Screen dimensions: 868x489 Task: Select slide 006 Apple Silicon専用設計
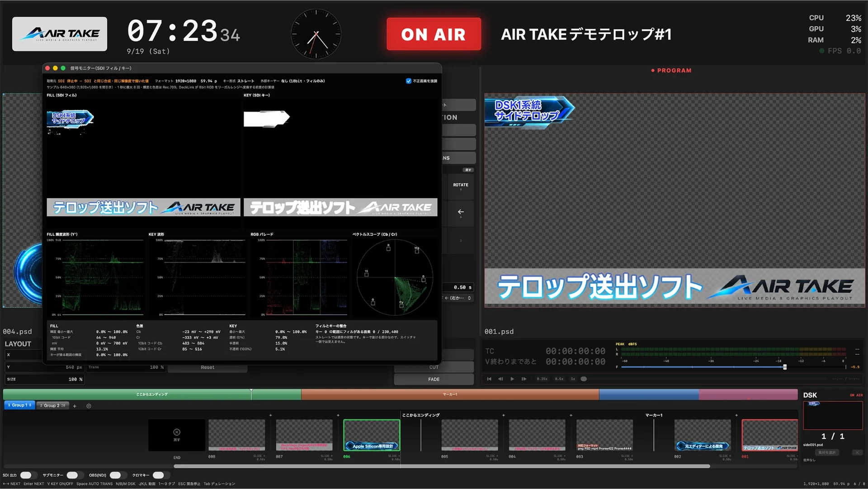(x=372, y=435)
